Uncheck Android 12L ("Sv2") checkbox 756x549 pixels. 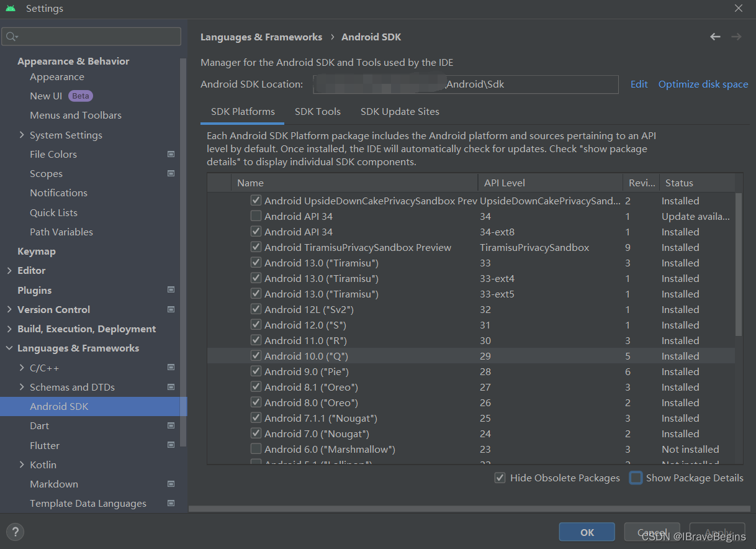(x=256, y=309)
